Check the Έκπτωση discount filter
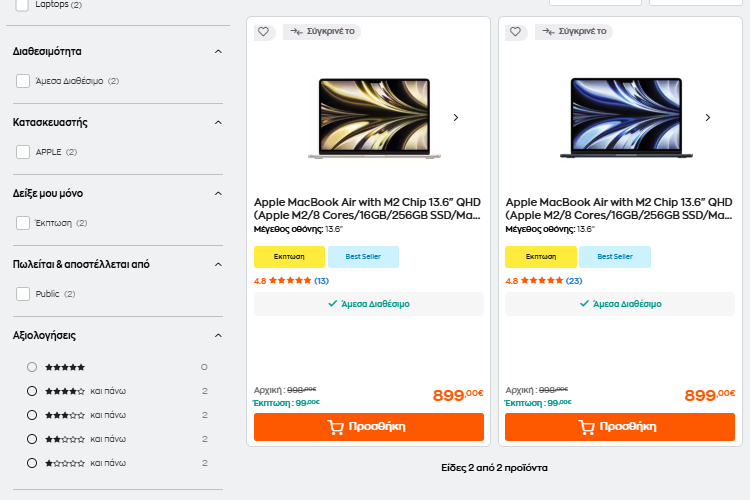Image resolution: width=750 pixels, height=500 pixels. pos(23,223)
